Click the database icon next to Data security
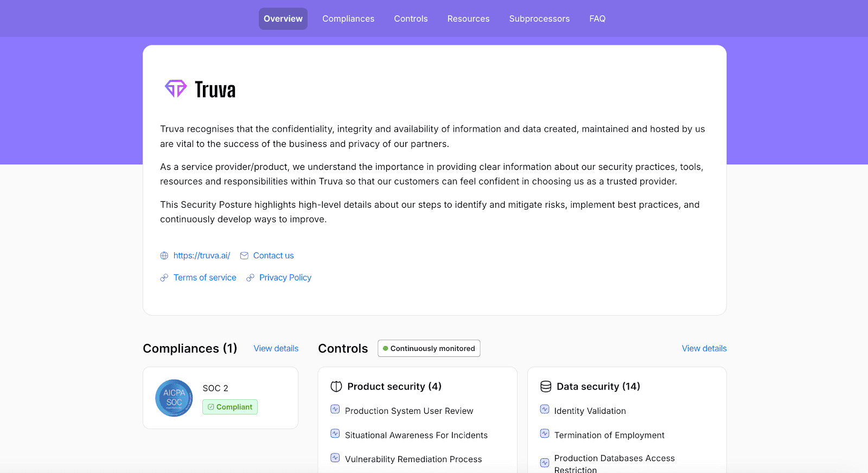Screen dimensions: 868x473 click(x=546, y=386)
